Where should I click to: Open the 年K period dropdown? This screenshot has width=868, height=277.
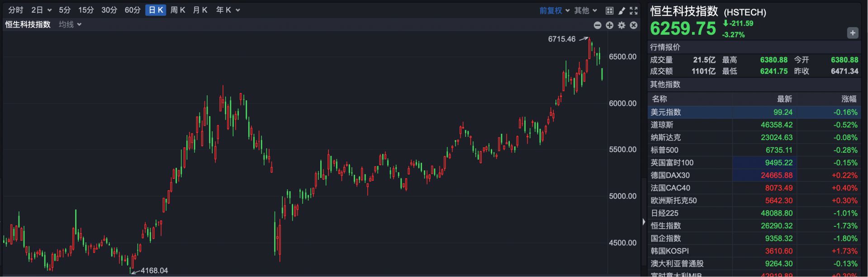coord(228,10)
